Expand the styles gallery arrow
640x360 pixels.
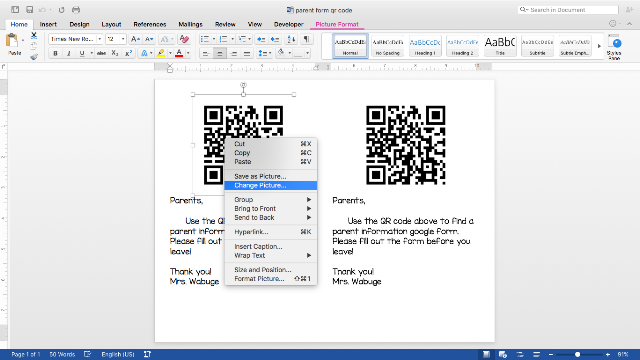pyautogui.click(x=599, y=46)
